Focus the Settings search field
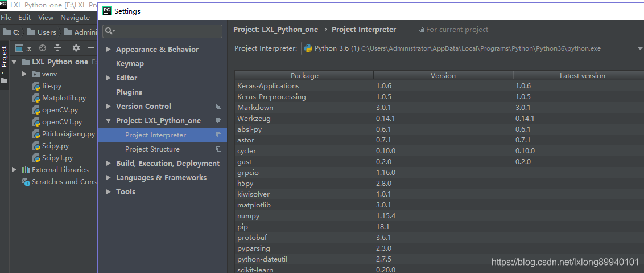Screen dimensions: 644x273 point(162,31)
